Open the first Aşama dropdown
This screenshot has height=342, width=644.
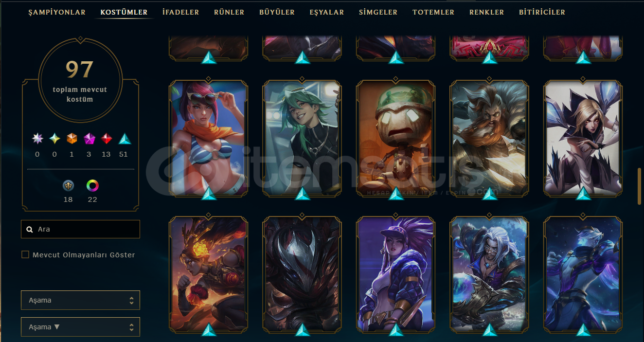pos(80,300)
